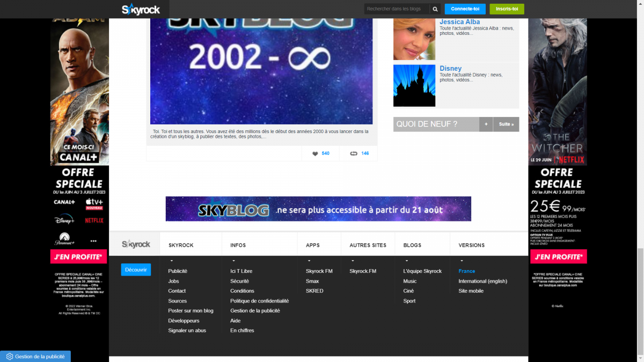
Task: Click the Skyblog closure announcement banner
Action: click(x=318, y=209)
